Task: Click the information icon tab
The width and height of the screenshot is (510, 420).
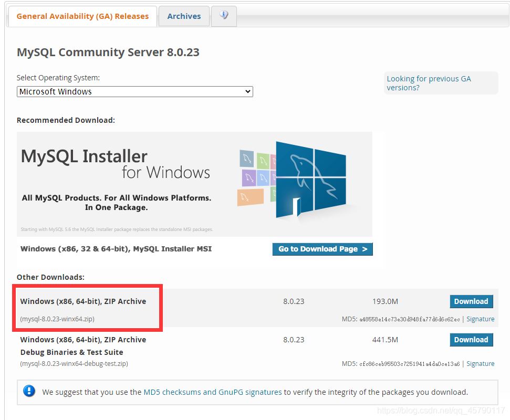Action: coord(224,16)
